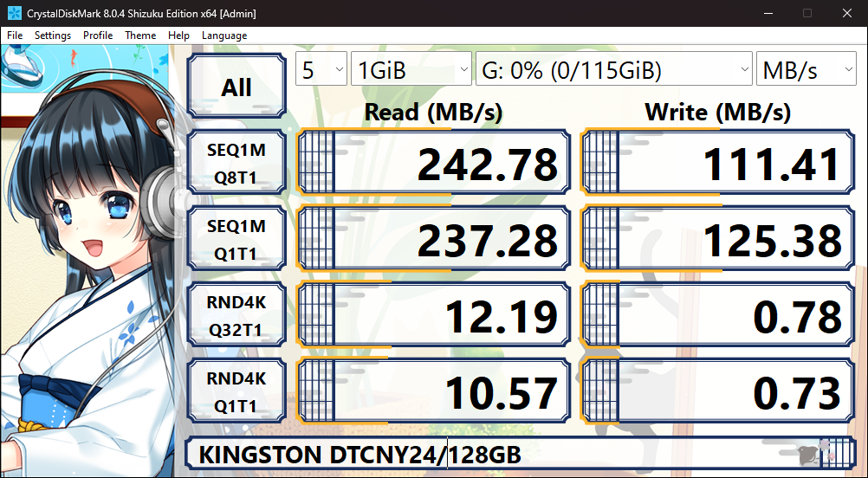Maximize the CrystalDiskMark window

pos(807,13)
